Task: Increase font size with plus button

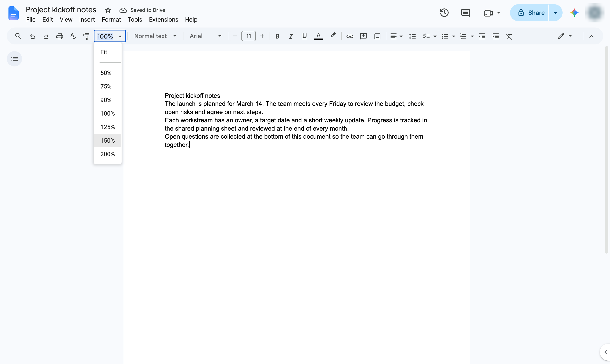Action: coord(262,36)
